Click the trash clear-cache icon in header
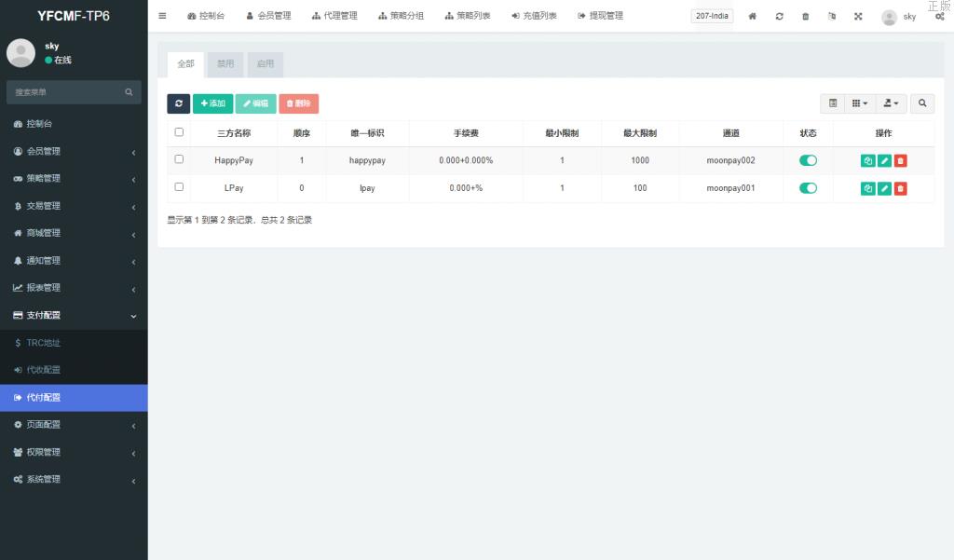Screen dimensions: 954x560 (x=805, y=17)
